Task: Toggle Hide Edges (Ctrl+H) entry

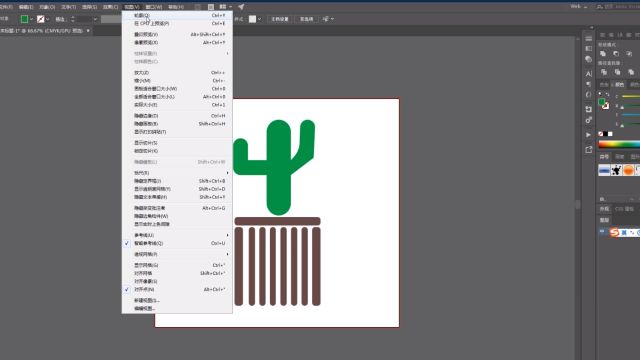Action: click(177, 116)
